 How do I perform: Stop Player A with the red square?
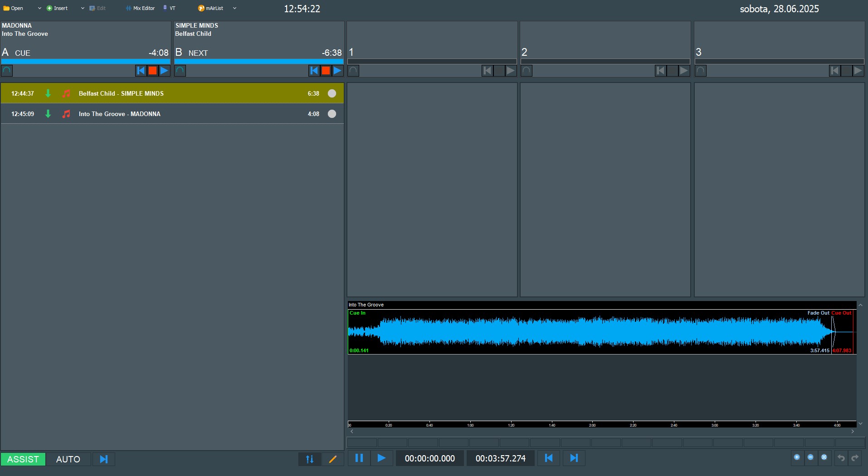153,71
